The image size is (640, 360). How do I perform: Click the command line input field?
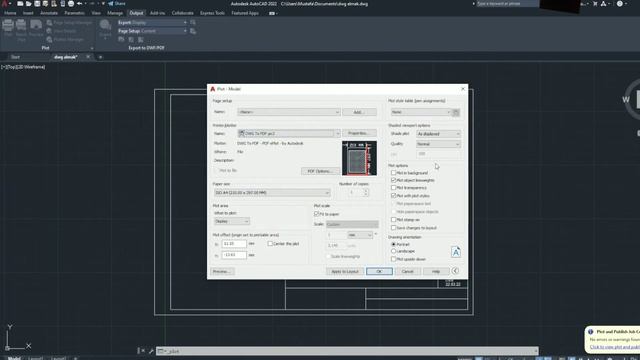click(x=347, y=351)
